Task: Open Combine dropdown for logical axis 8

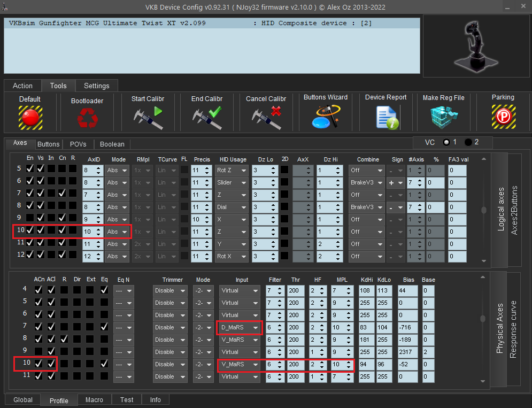Action: click(366, 207)
